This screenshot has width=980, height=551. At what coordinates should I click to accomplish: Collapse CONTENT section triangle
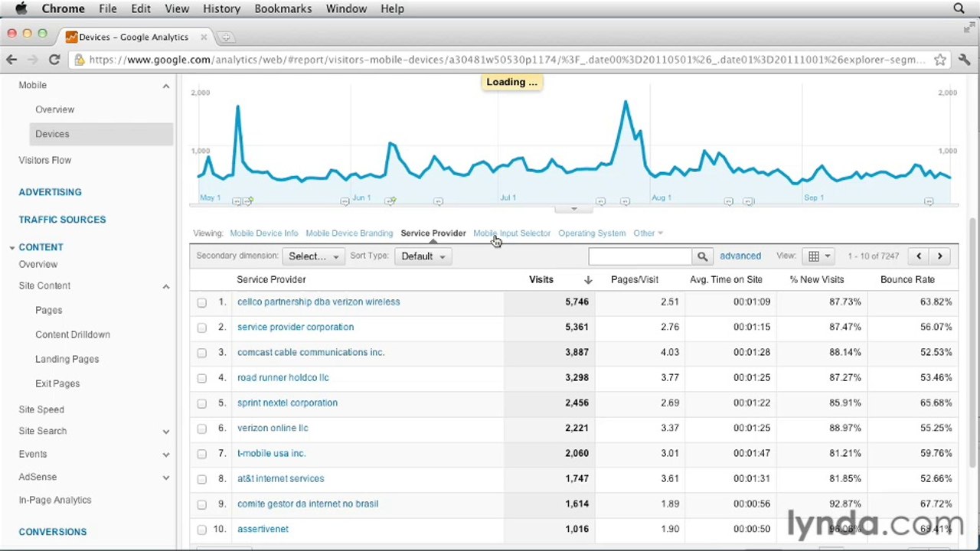pos(12,248)
